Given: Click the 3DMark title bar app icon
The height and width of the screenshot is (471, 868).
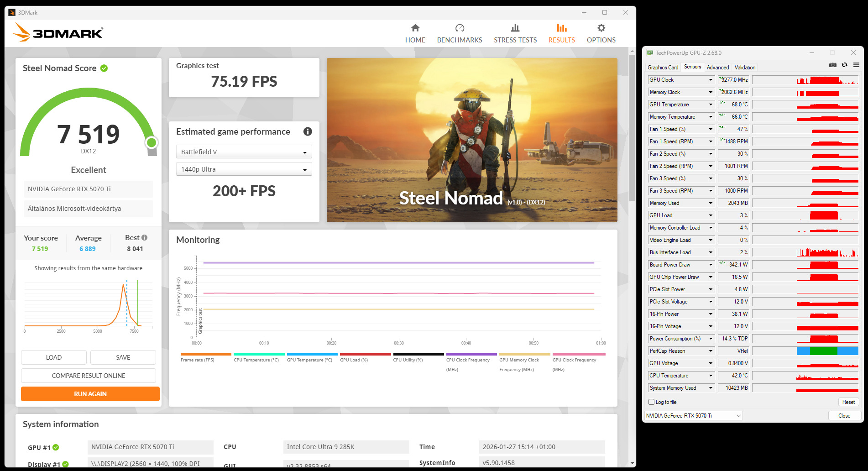Looking at the screenshot, I should click(x=12, y=12).
